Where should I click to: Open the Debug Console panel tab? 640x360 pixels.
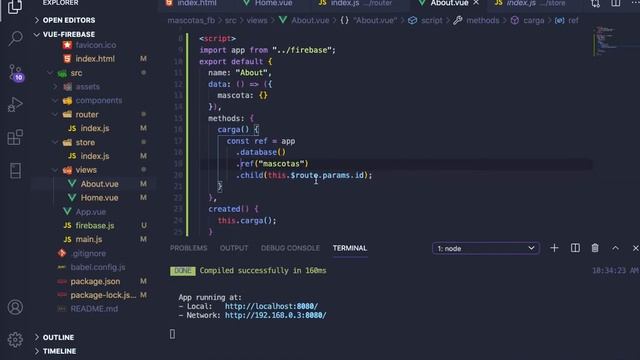tap(290, 248)
